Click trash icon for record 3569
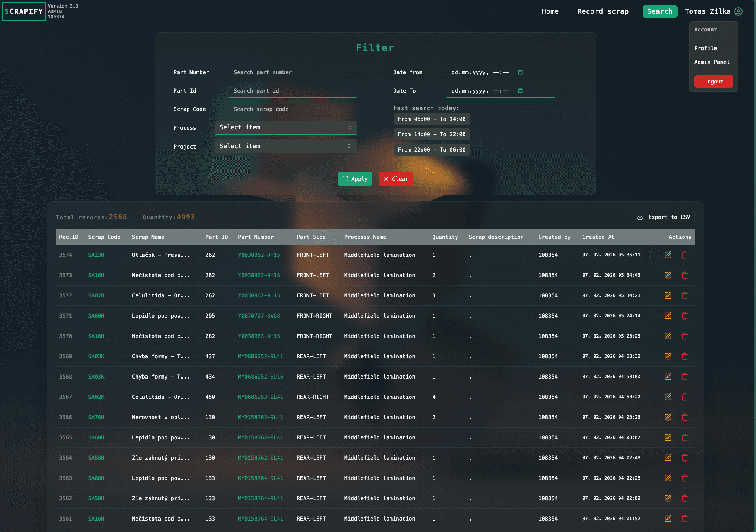 click(x=685, y=356)
